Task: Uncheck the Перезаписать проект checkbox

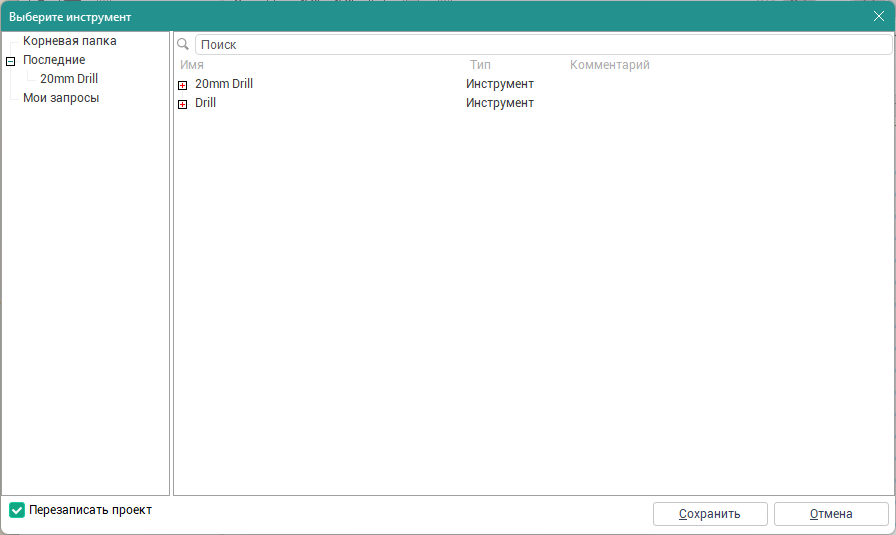Action: point(17,510)
